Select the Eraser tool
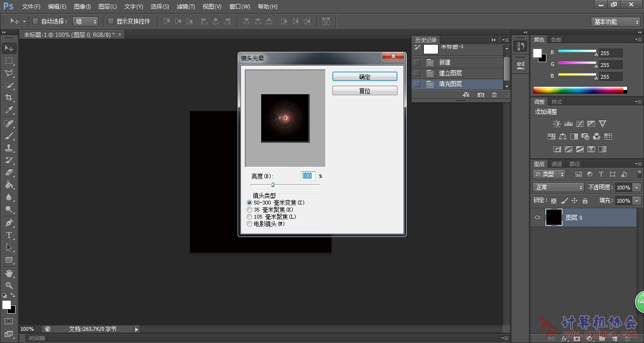Viewport: 644px width, 343px height. 9,172
